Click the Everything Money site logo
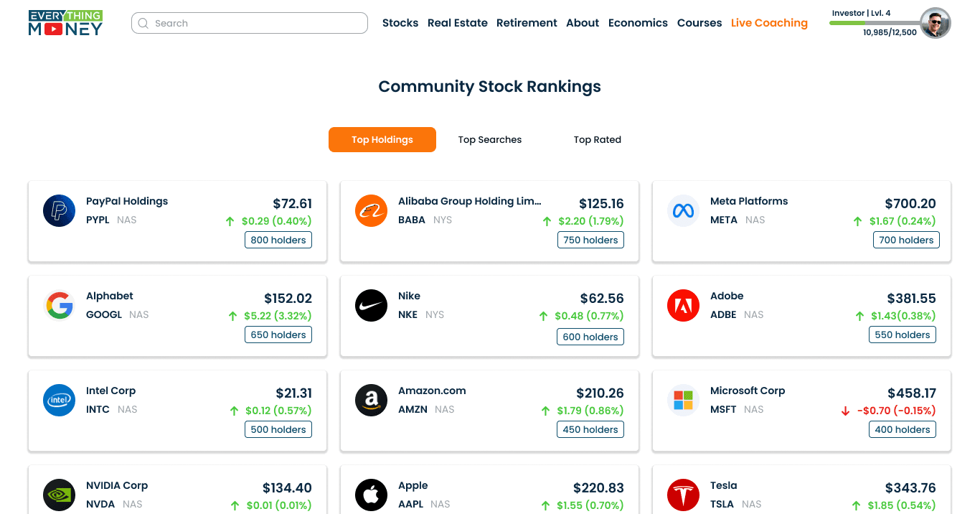 (65, 22)
